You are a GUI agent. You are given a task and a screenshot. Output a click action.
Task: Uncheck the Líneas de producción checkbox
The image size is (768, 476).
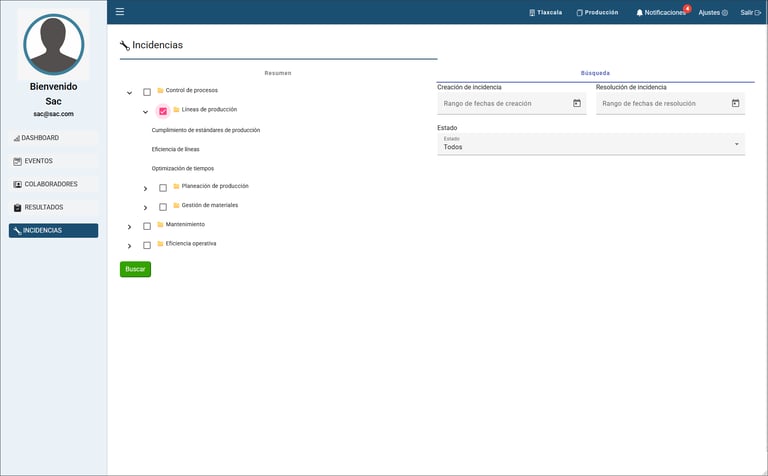coord(163,111)
